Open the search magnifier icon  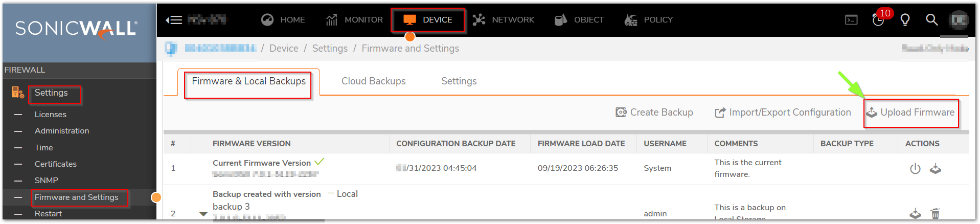pos(931,20)
